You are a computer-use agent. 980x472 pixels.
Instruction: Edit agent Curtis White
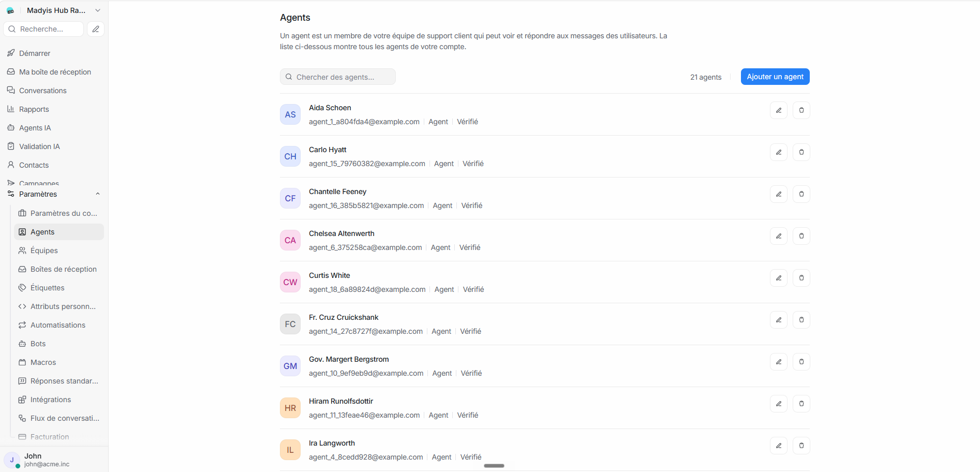(x=779, y=278)
